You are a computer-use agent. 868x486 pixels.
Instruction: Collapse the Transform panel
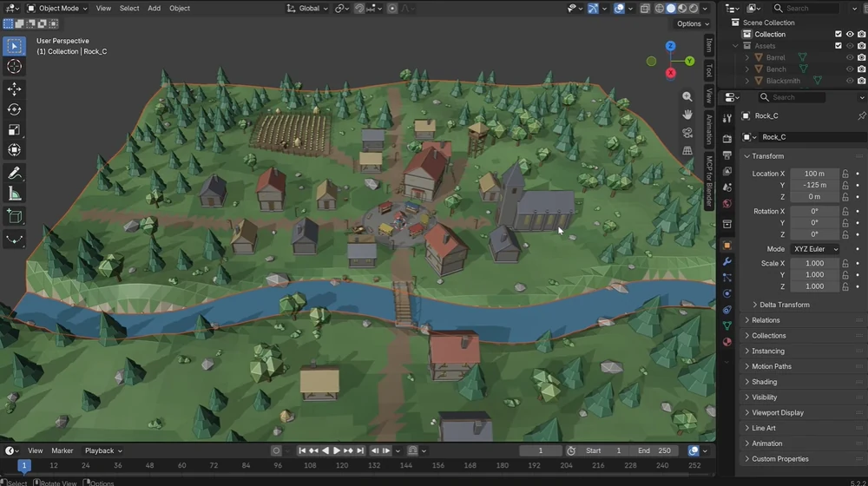[801, 156]
